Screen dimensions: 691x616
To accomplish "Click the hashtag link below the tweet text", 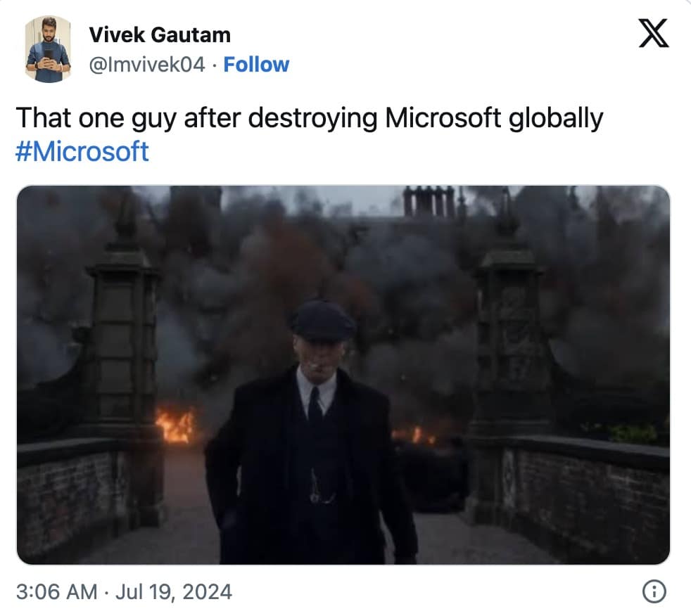I will point(82,151).
